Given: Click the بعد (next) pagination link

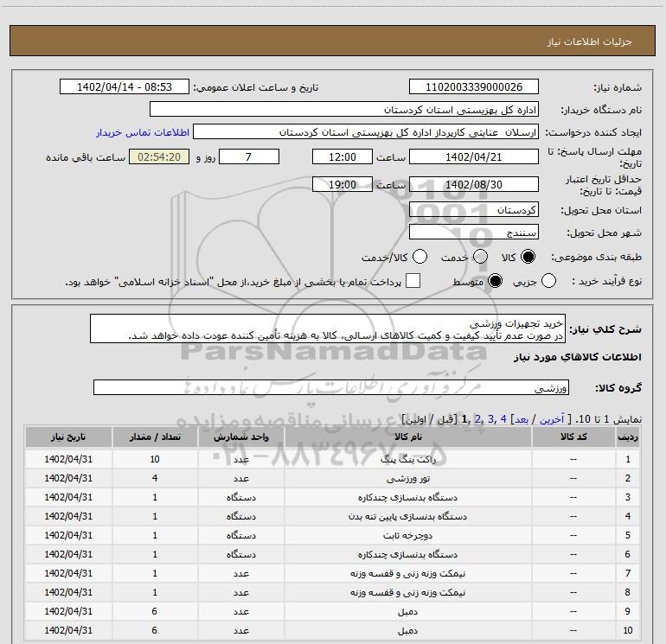Looking at the screenshot, I should pyautogui.click(x=522, y=419).
